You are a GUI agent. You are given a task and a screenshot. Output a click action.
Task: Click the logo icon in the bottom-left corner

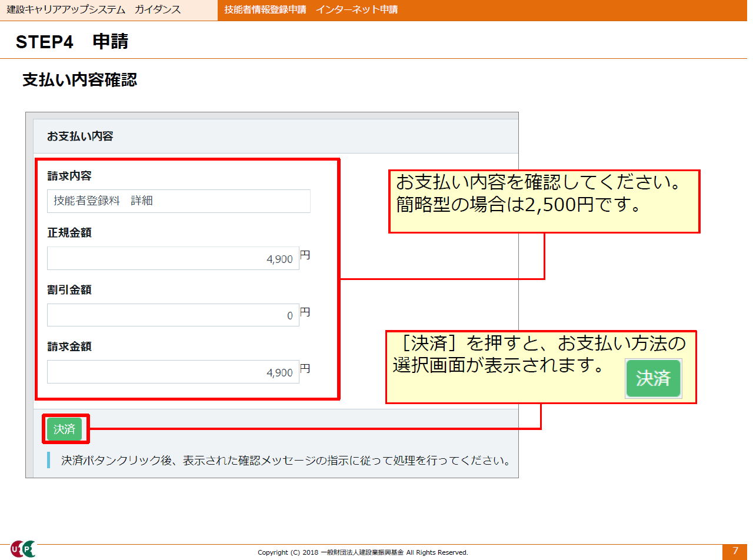[x=22, y=549]
